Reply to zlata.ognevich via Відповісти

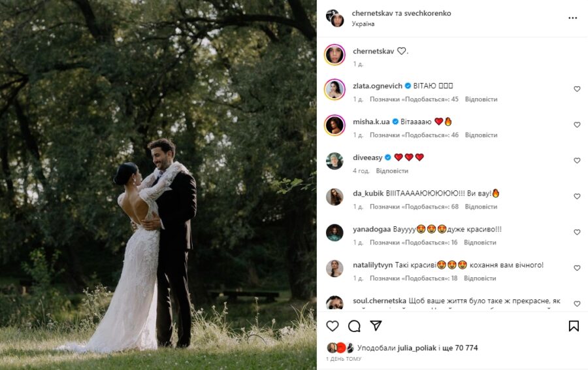click(x=481, y=99)
